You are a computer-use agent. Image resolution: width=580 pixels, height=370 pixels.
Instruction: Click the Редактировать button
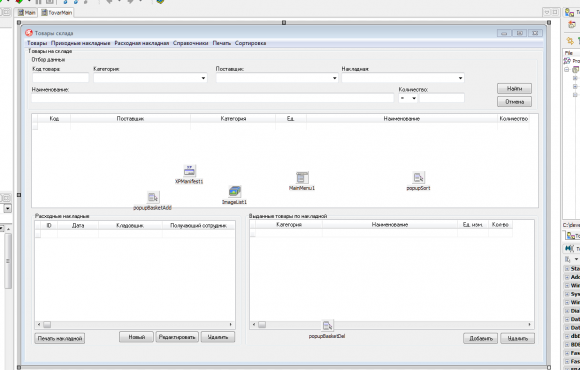(x=177, y=337)
